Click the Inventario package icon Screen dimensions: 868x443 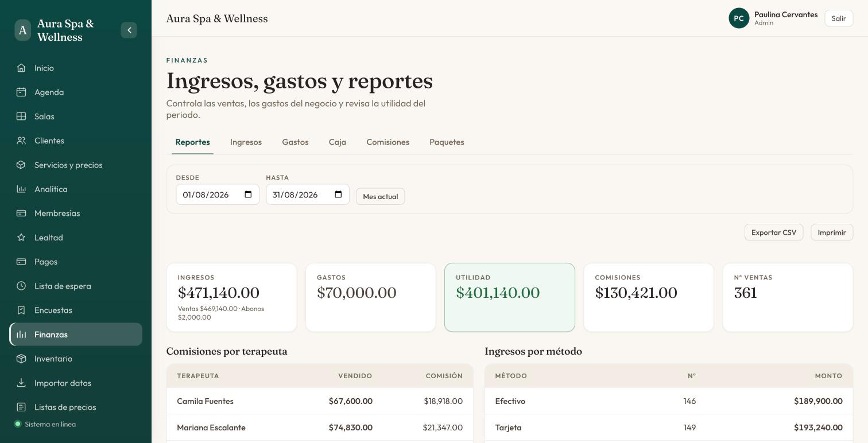pyautogui.click(x=21, y=359)
